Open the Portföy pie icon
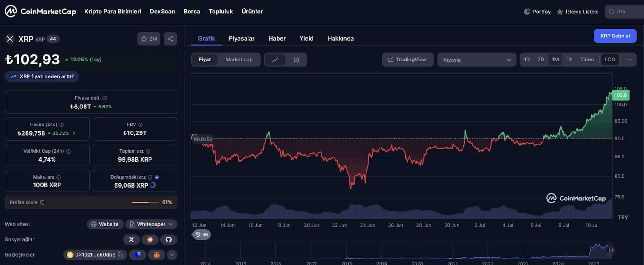The width and height of the screenshot is (644, 265). [x=527, y=12]
